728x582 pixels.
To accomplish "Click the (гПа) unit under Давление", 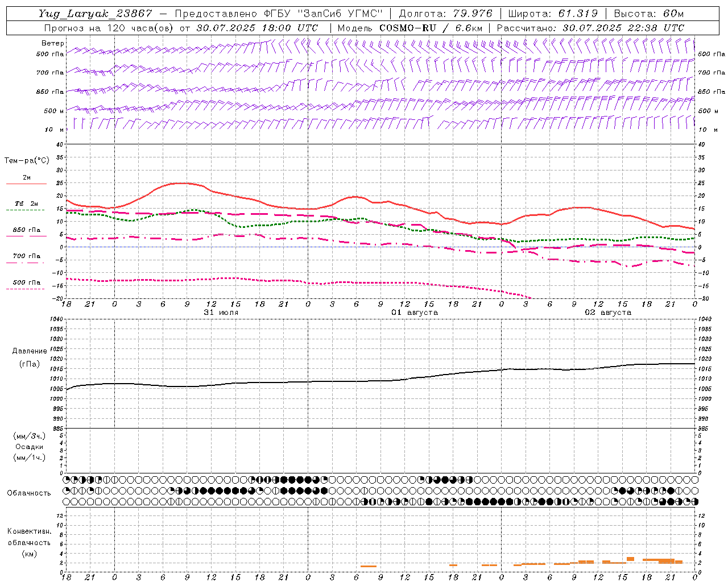I will [x=30, y=364].
